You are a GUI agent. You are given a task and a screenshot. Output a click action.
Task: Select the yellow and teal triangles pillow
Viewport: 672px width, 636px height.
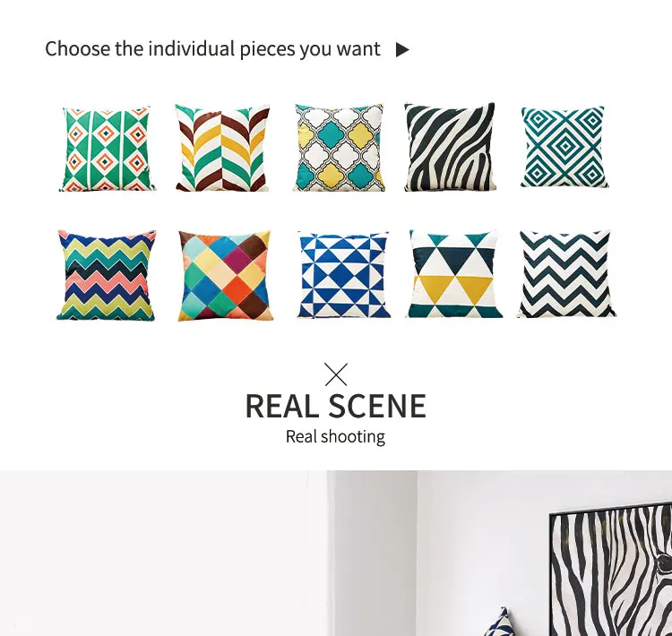coord(454,274)
